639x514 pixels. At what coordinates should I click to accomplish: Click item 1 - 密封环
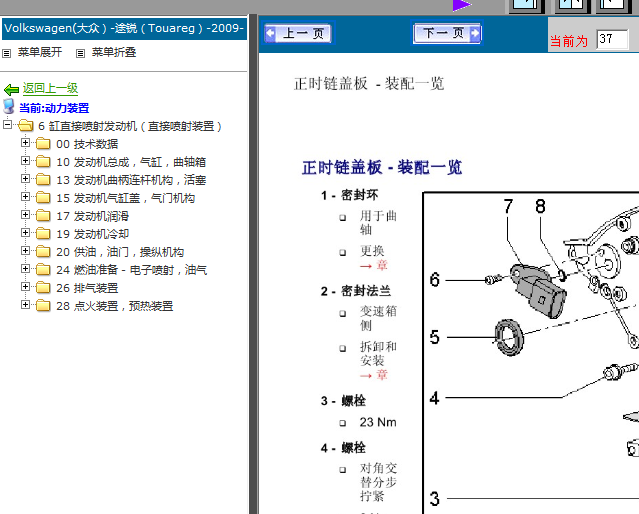tap(349, 195)
